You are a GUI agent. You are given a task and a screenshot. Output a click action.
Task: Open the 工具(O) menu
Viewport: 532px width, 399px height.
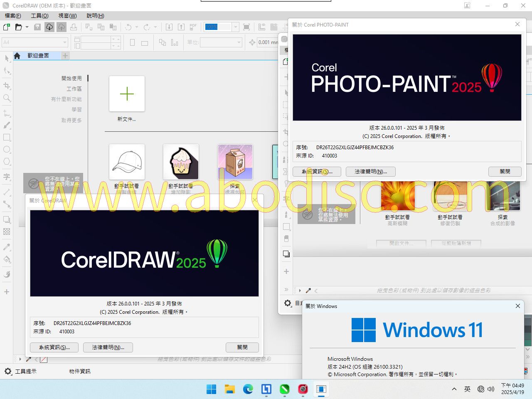pyautogui.click(x=39, y=16)
